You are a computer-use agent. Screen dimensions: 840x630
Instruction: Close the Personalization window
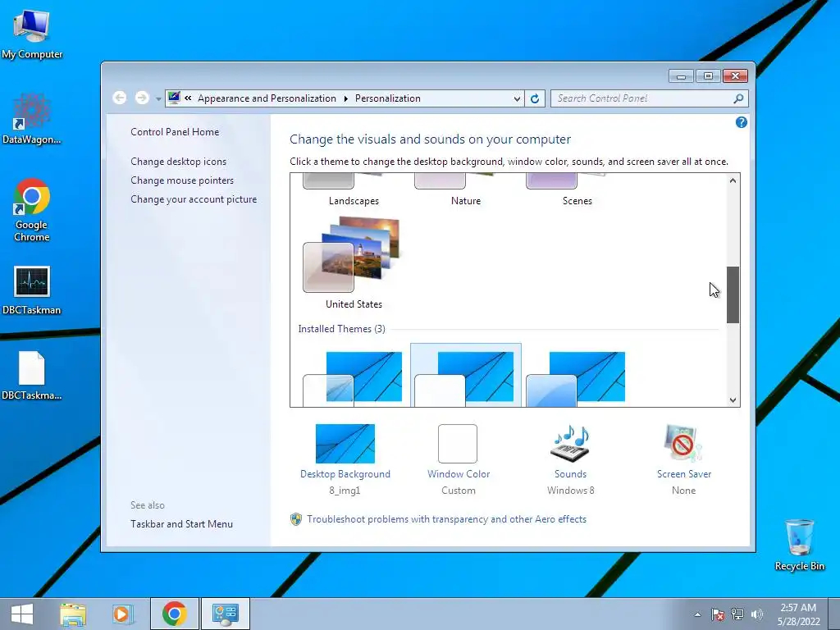click(x=736, y=76)
